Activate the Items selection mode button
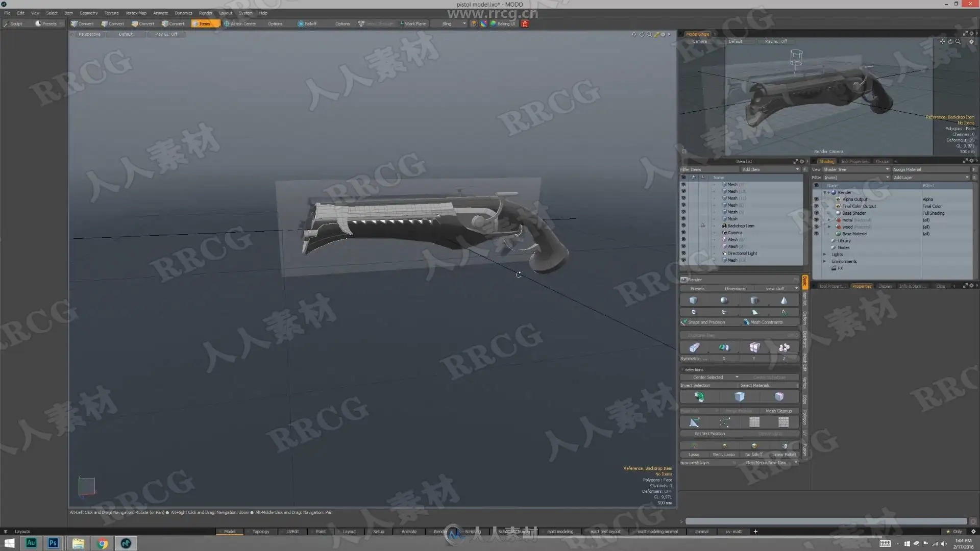This screenshot has width=980, height=551. [205, 23]
